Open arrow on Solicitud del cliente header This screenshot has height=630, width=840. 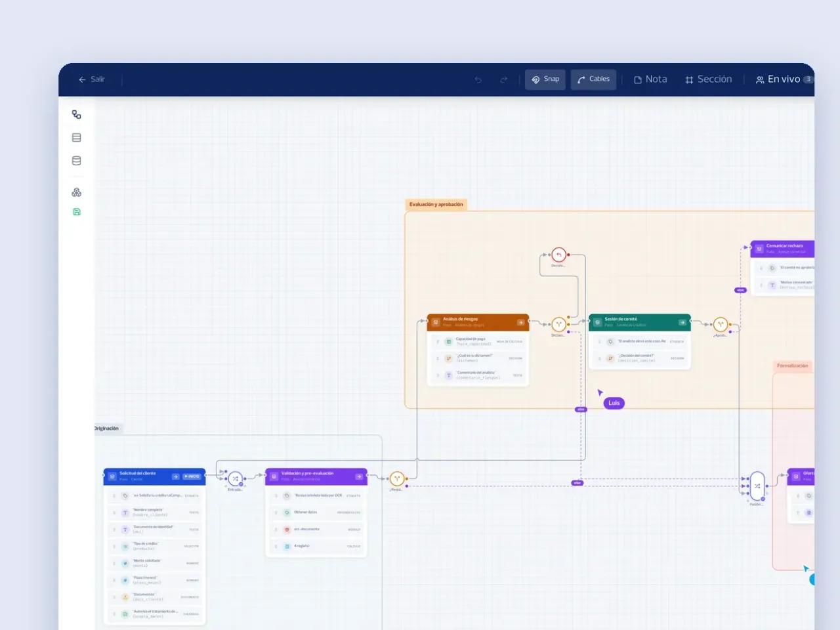pos(175,476)
